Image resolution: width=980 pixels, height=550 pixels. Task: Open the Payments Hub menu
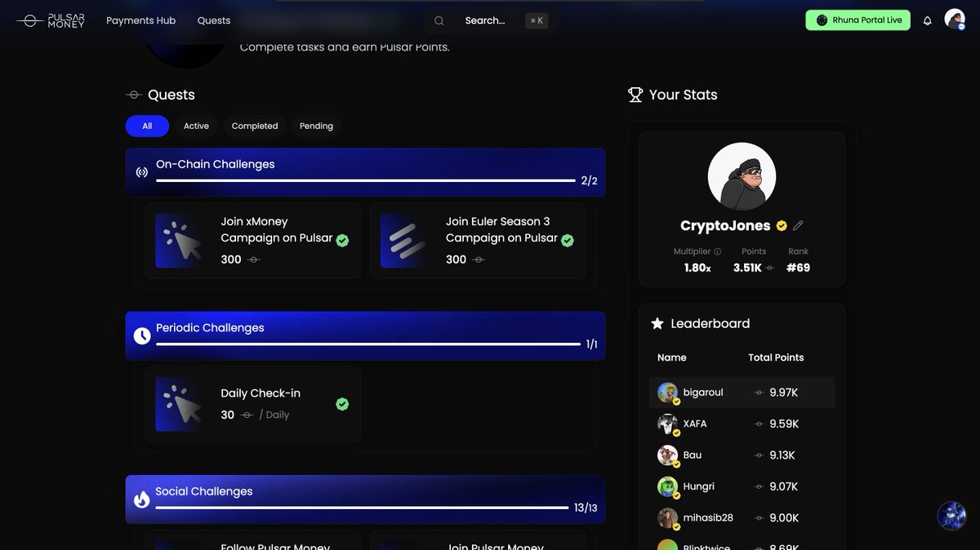(140, 20)
